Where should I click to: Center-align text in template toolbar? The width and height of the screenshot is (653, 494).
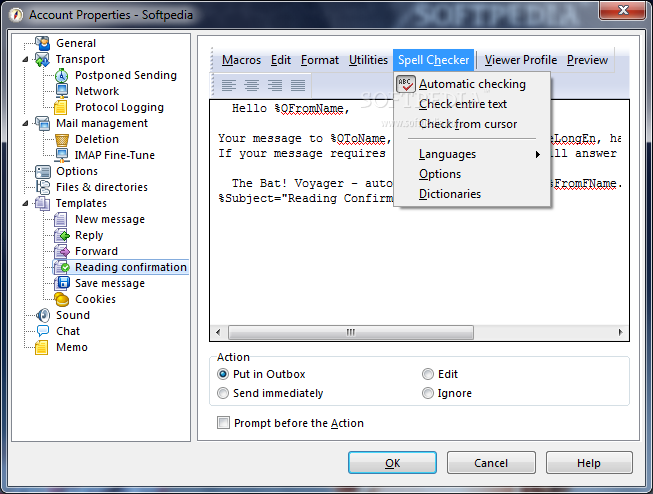(252, 85)
